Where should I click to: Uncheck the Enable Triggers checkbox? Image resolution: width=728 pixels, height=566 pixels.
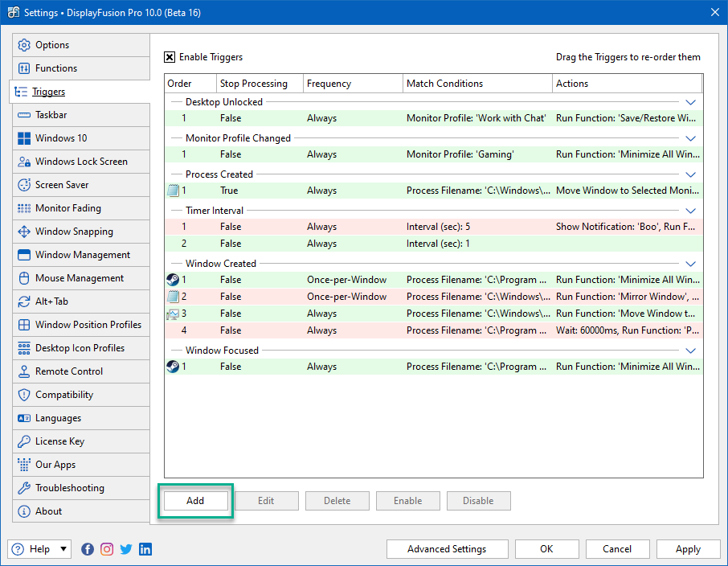point(170,57)
